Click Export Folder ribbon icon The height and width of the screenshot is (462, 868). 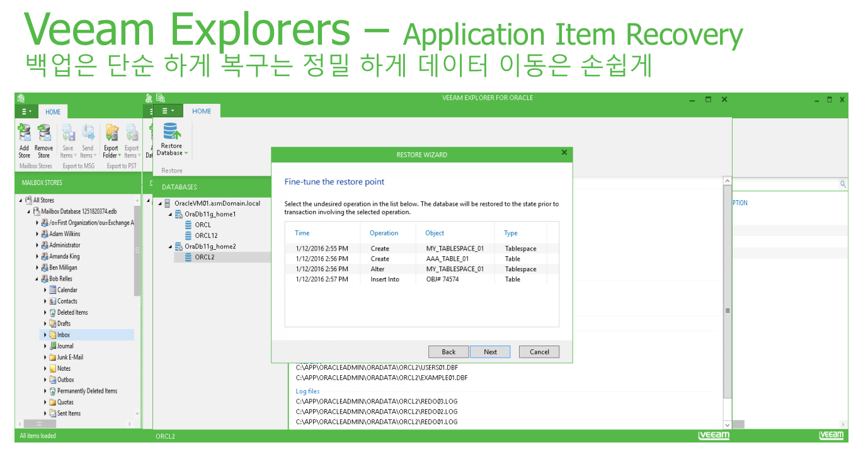111,133
